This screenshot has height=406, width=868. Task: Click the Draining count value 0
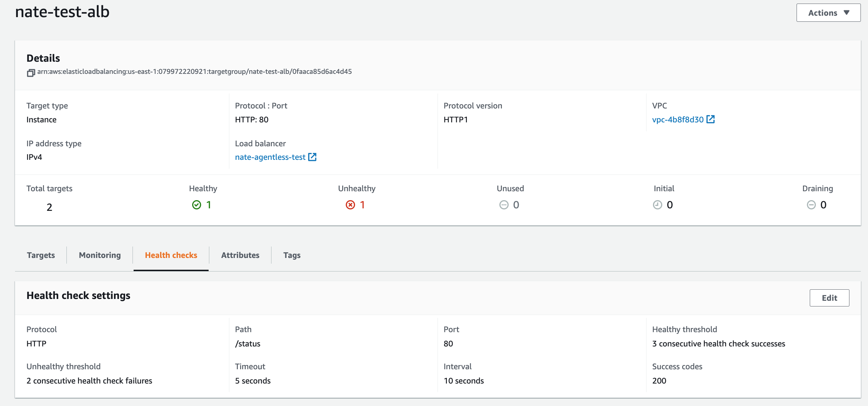point(823,205)
